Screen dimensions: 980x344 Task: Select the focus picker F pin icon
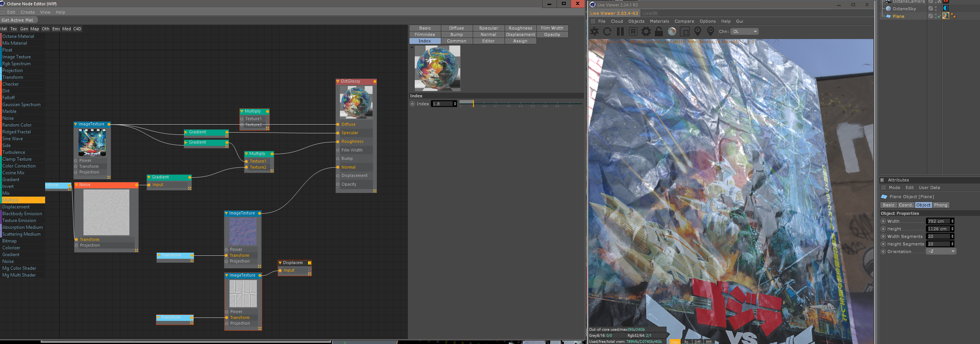tap(698, 31)
